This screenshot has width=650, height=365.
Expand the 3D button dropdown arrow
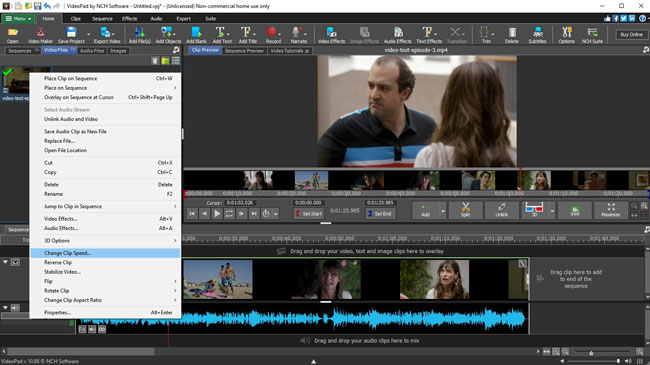point(552,211)
